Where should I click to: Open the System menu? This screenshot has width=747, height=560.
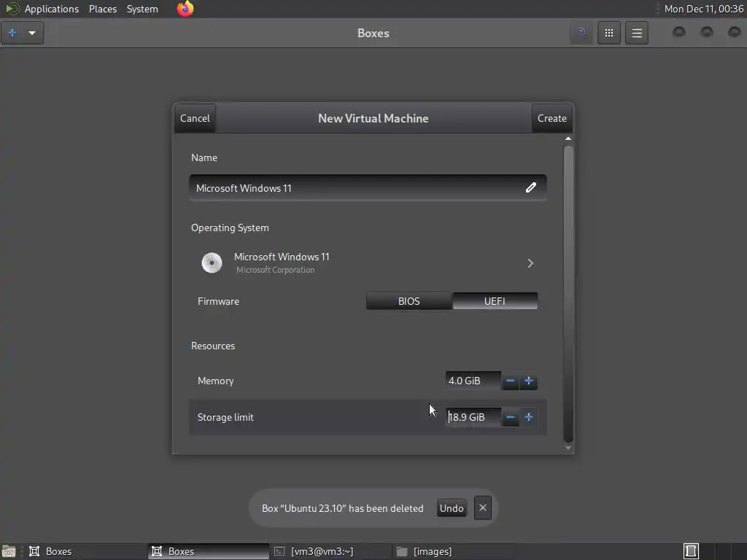point(142,9)
